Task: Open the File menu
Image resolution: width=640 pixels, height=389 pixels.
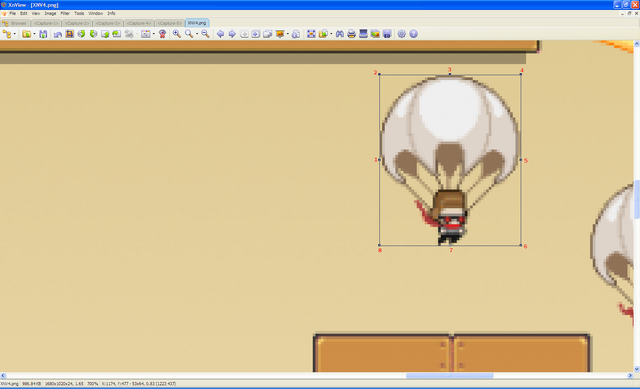Action: pyautogui.click(x=12, y=13)
